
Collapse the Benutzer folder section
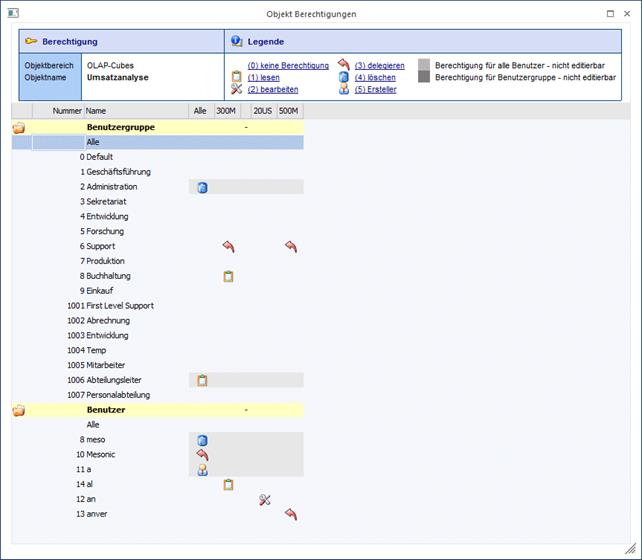pos(19,410)
